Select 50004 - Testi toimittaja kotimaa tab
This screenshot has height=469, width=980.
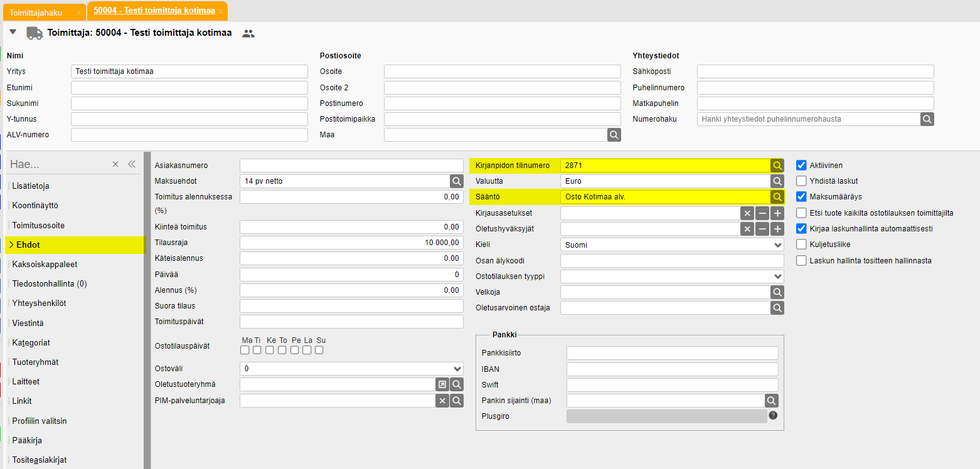pyautogui.click(x=154, y=11)
